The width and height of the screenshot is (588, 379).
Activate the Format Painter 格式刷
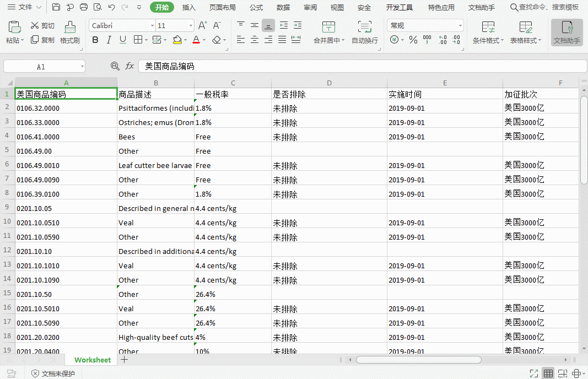[x=70, y=33]
